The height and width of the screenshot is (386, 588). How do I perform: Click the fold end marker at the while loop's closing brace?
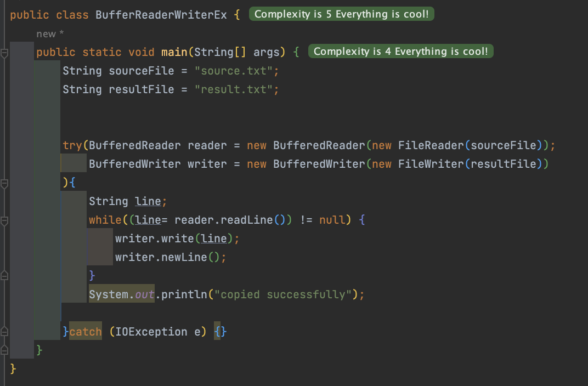click(4, 276)
